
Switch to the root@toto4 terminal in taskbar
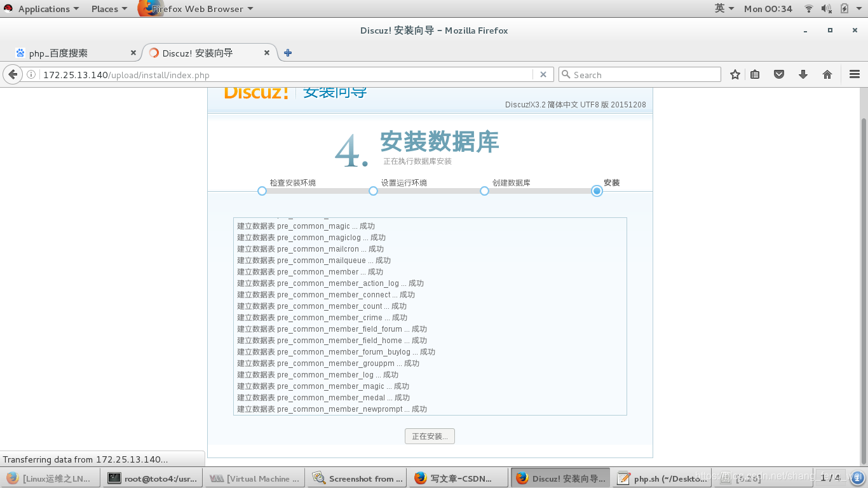[x=153, y=478]
